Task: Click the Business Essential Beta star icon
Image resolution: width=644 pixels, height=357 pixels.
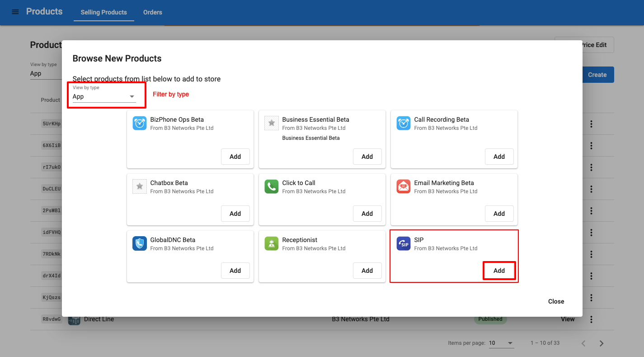Action: coord(272,123)
